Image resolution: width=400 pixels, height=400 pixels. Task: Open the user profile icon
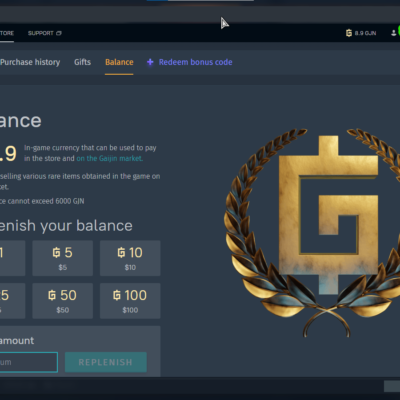[x=393, y=33]
